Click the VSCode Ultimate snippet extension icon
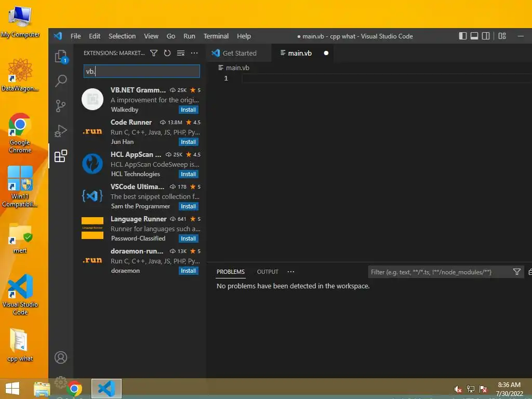The height and width of the screenshot is (399, 532). point(92,196)
